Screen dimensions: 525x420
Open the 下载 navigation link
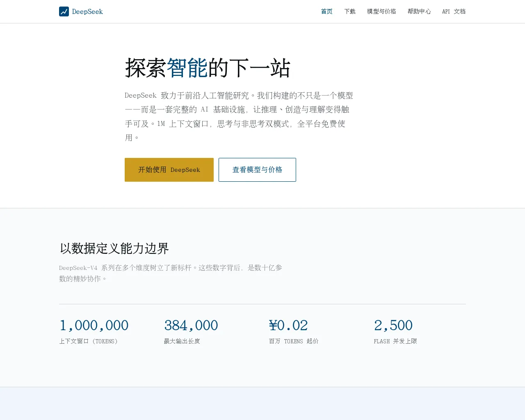[350, 11]
